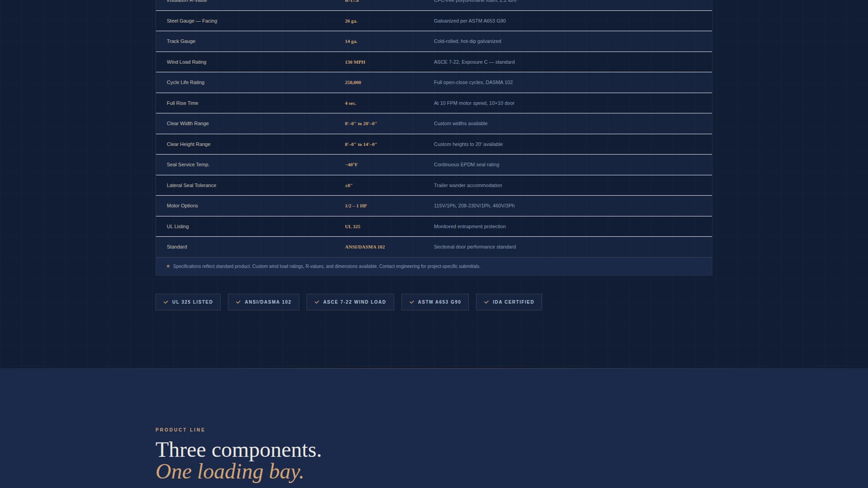Click the Wind Load Rating row label
The height and width of the screenshot is (488, 868).
(186, 62)
